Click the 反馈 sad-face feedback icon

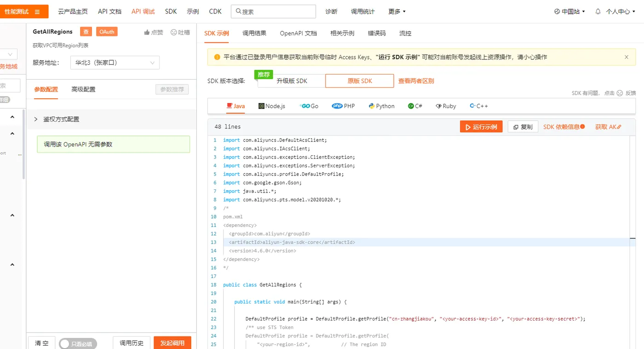tap(620, 93)
